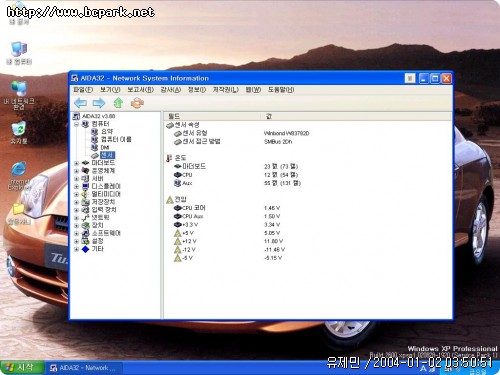Viewport: 500px width, 375px height.
Task: Expand the 입력 장치 tree node
Action: [76, 210]
